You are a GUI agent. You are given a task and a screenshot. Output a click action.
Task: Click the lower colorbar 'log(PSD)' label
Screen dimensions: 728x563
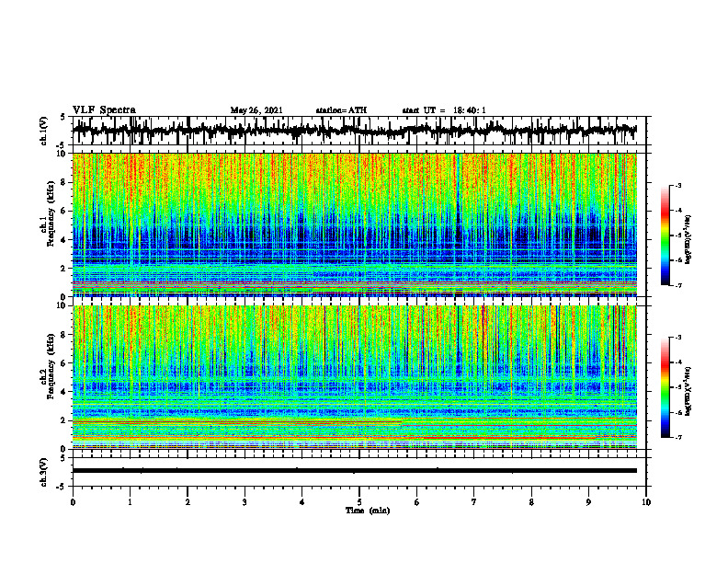[x=688, y=391]
